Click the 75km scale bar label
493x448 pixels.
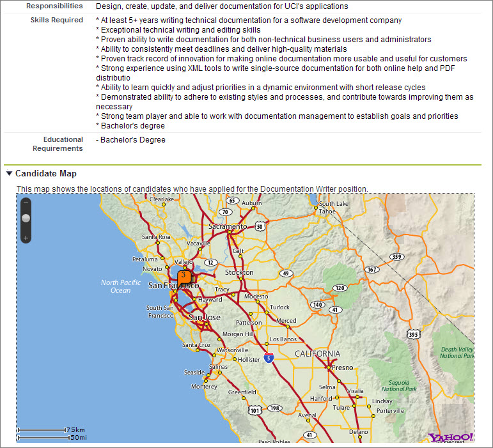click(x=76, y=429)
